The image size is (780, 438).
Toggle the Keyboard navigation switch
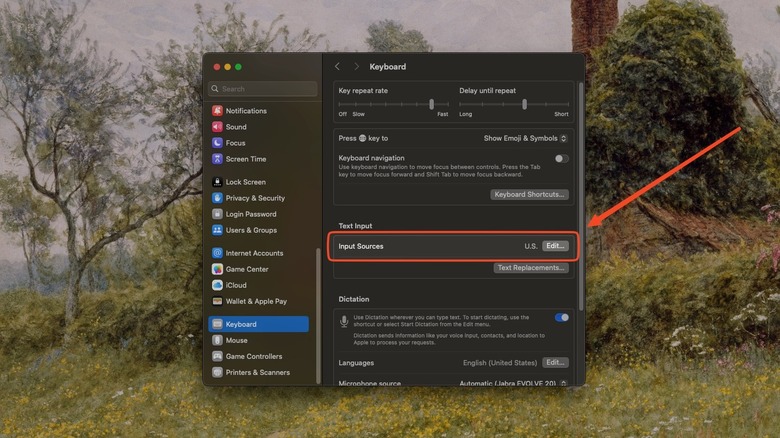561,158
